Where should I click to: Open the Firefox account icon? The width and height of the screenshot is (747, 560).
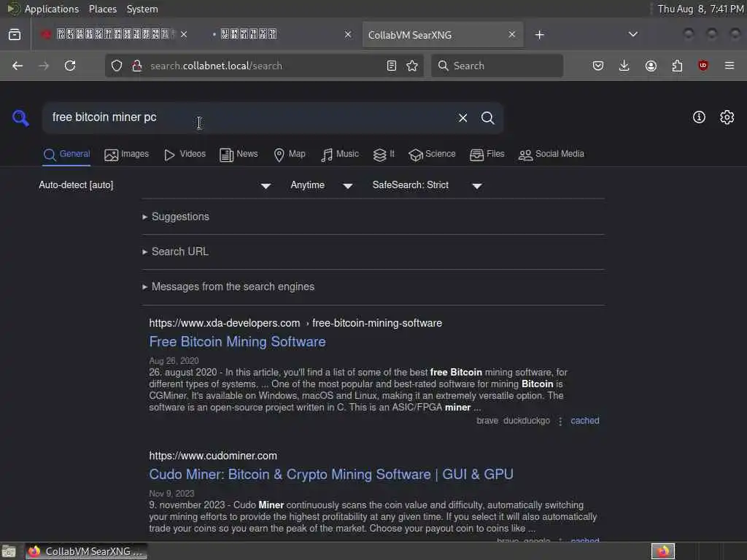[651, 66]
